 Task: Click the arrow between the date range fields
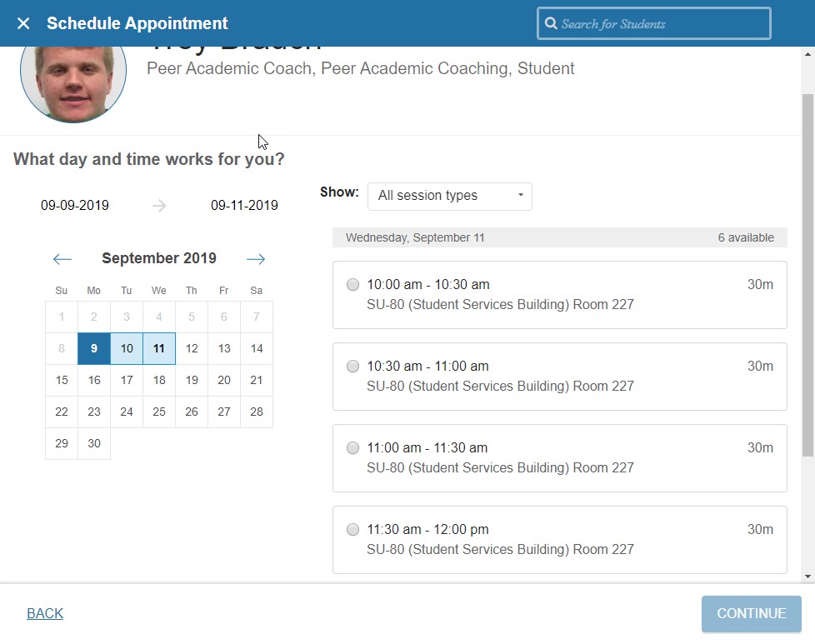click(x=159, y=206)
